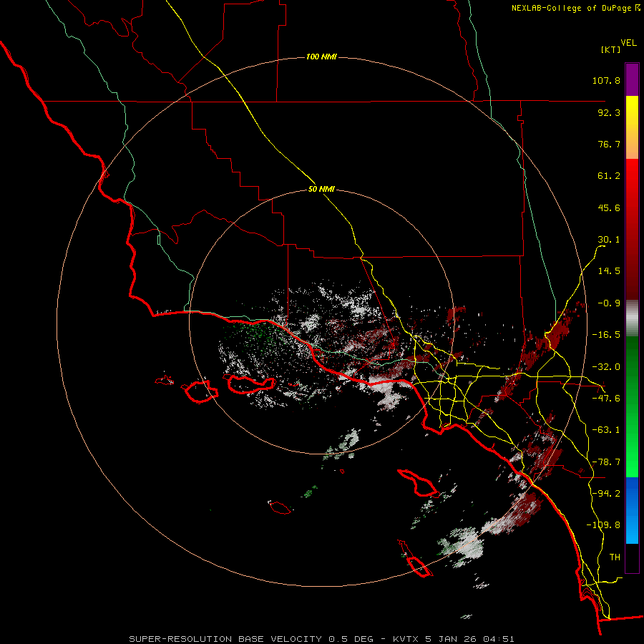Click the 92.3 legend value

[x=609, y=112]
